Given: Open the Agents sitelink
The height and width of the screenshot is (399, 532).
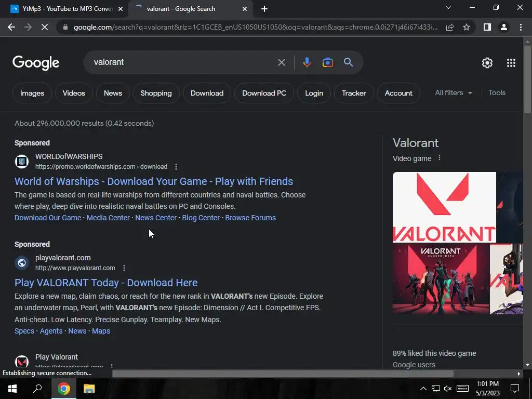Looking at the screenshot, I should coord(51,331).
